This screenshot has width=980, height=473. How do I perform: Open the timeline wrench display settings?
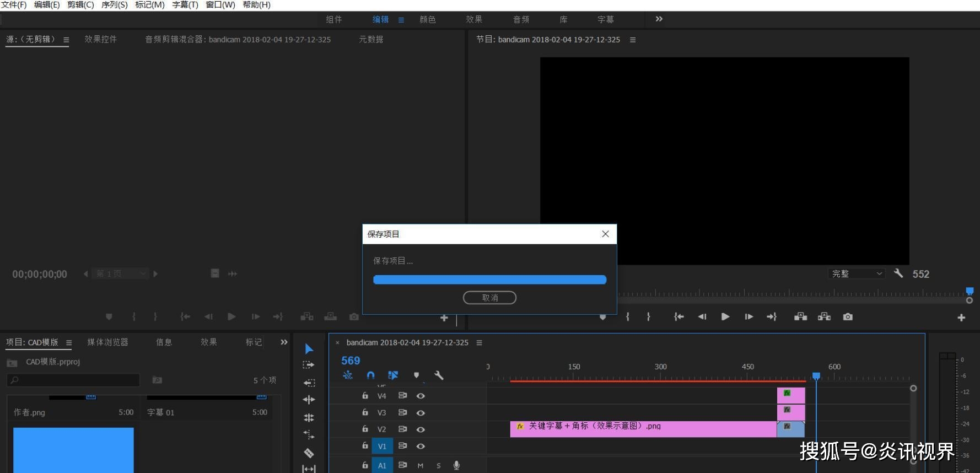pyautogui.click(x=439, y=375)
